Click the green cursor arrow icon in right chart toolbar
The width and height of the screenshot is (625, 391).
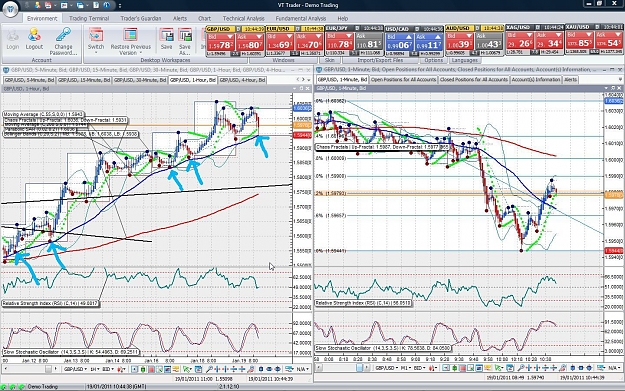[497, 369]
